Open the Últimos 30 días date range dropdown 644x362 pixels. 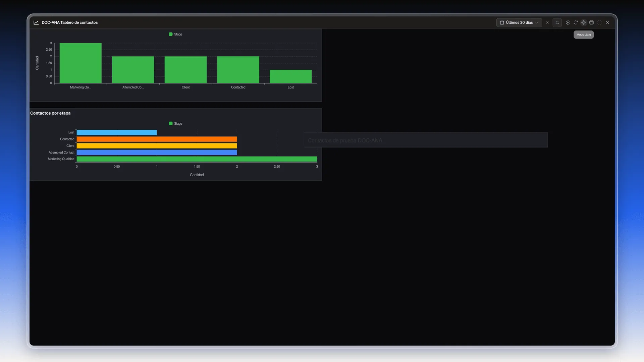pos(519,22)
